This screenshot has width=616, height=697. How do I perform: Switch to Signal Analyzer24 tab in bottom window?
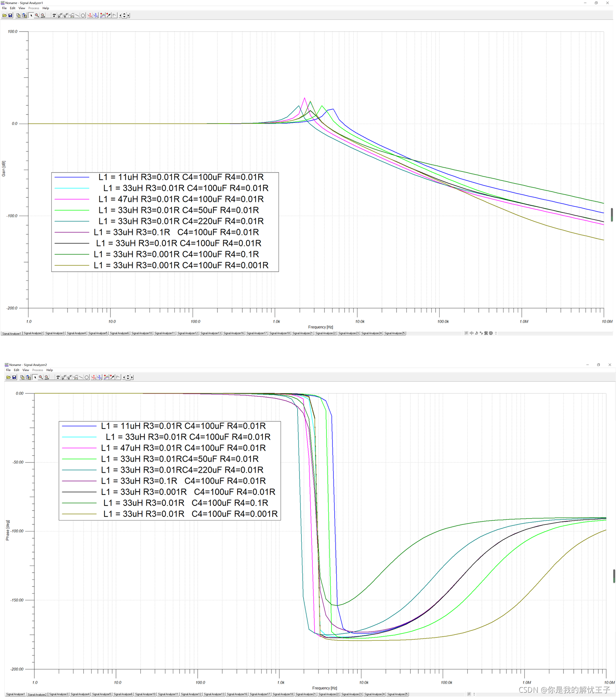[x=374, y=694]
